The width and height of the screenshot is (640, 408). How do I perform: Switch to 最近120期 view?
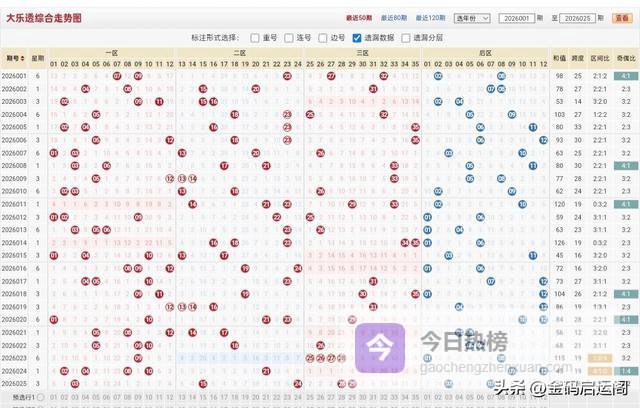(428, 18)
